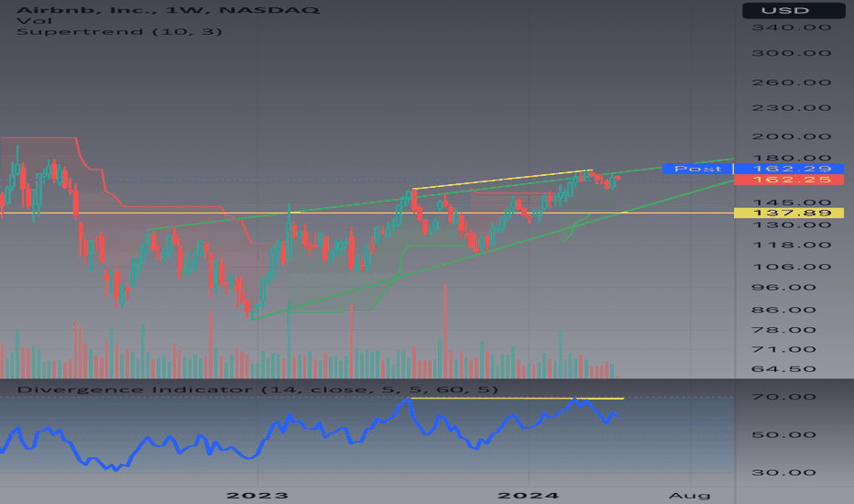
Task: Select the yellow horizontal line at 137.89
Action: (x=367, y=213)
